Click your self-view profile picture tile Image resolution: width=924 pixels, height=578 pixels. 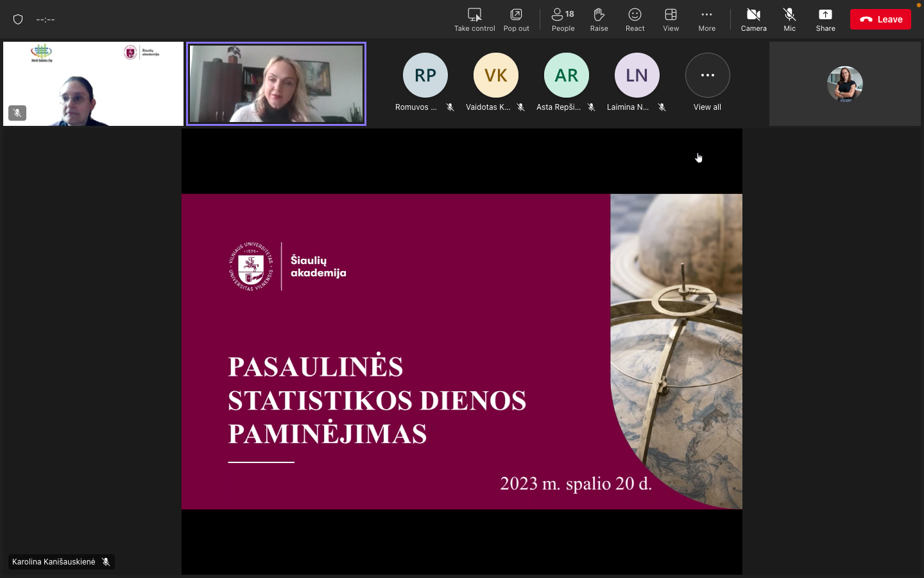pos(844,84)
